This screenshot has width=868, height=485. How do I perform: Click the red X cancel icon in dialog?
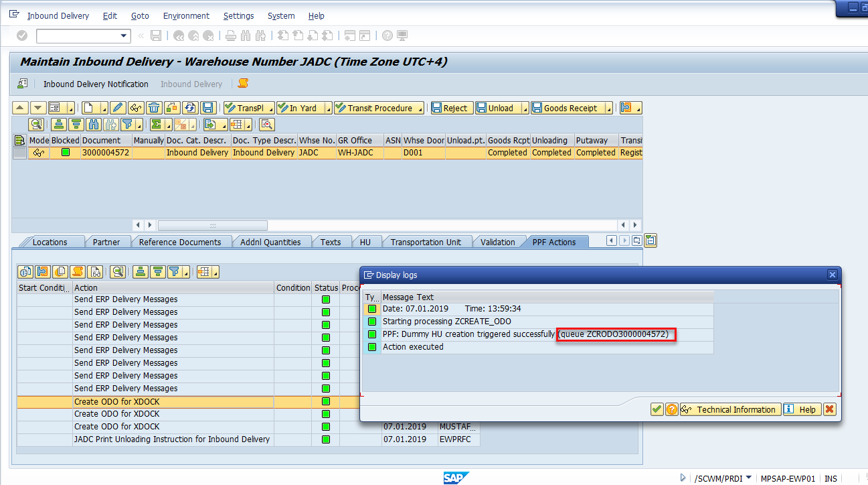[830, 409]
